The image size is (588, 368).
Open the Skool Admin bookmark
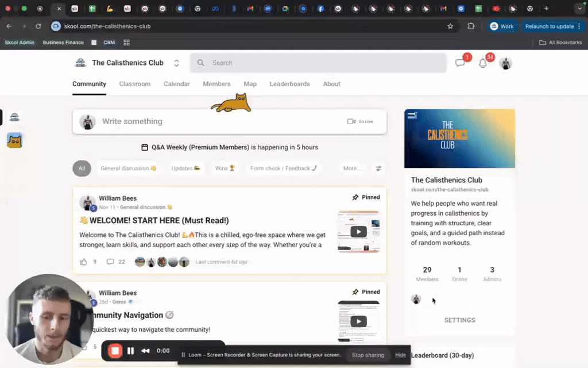20,43
